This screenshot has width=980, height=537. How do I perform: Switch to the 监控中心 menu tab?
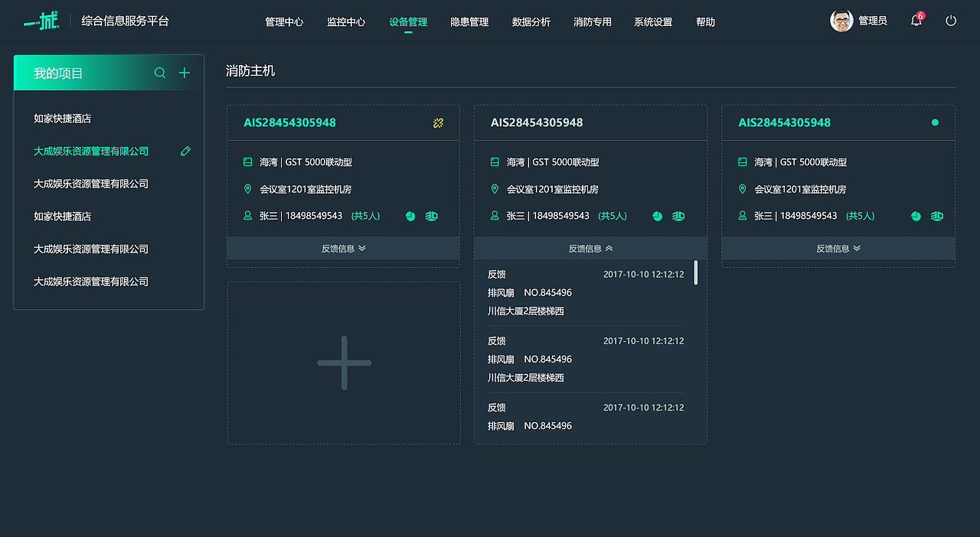345,22
